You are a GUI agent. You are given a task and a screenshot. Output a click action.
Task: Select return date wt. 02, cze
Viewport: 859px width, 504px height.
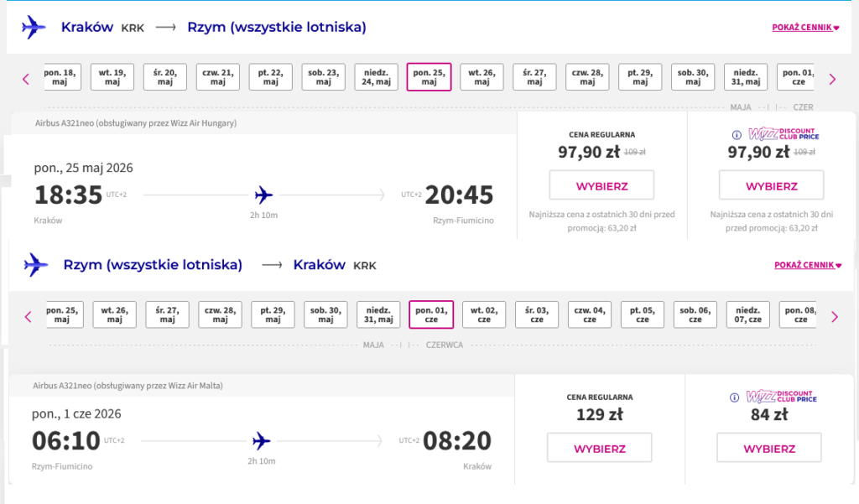click(484, 315)
